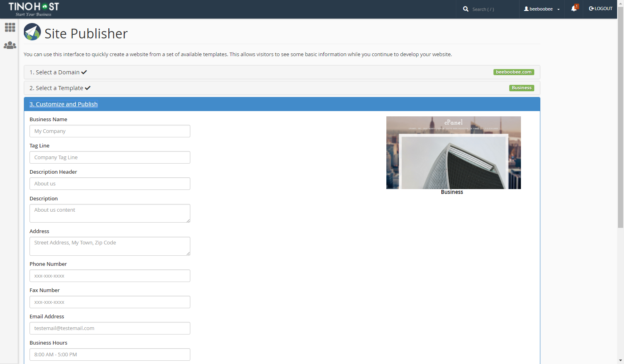
Task: Click into the Tag Line field
Action: 110,158
